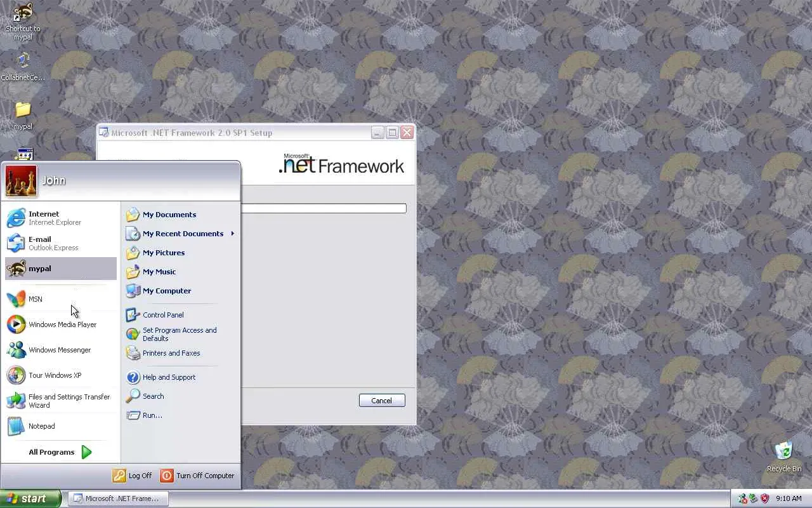This screenshot has height=508, width=812.
Task: Click the Windows start button
Action: point(30,498)
